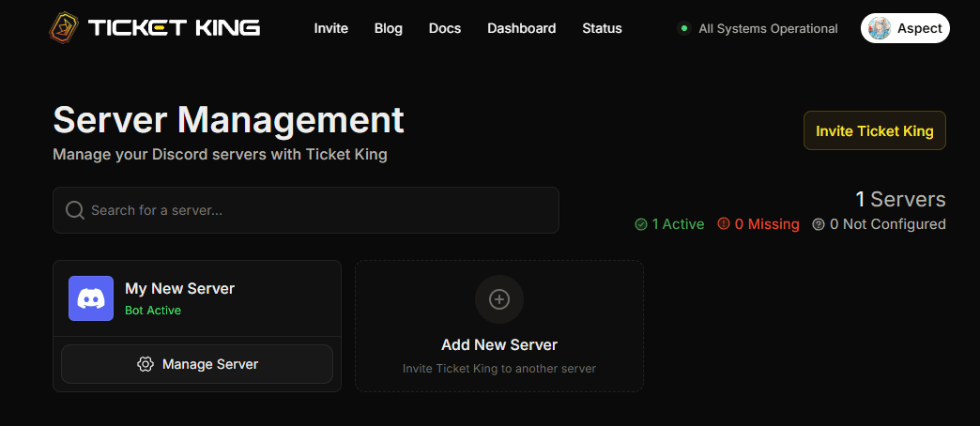Screen dimensions: 980x426
Task: Open the Status nav item
Action: pyautogui.click(x=602, y=28)
